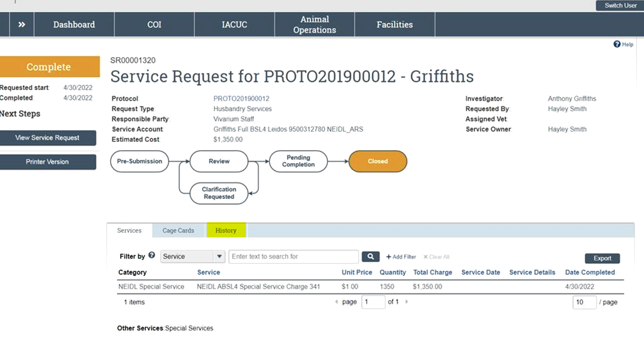Open the Cage Cards tab

click(x=178, y=230)
